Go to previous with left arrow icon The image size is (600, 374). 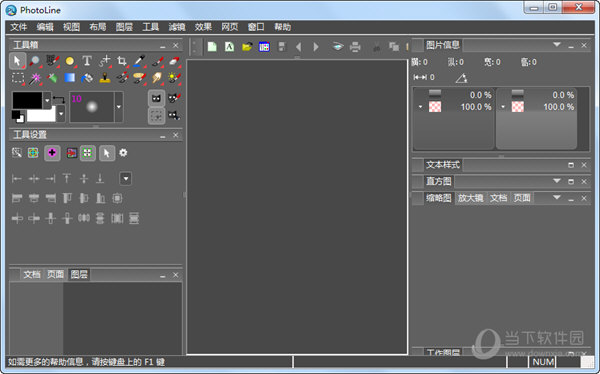[299, 47]
